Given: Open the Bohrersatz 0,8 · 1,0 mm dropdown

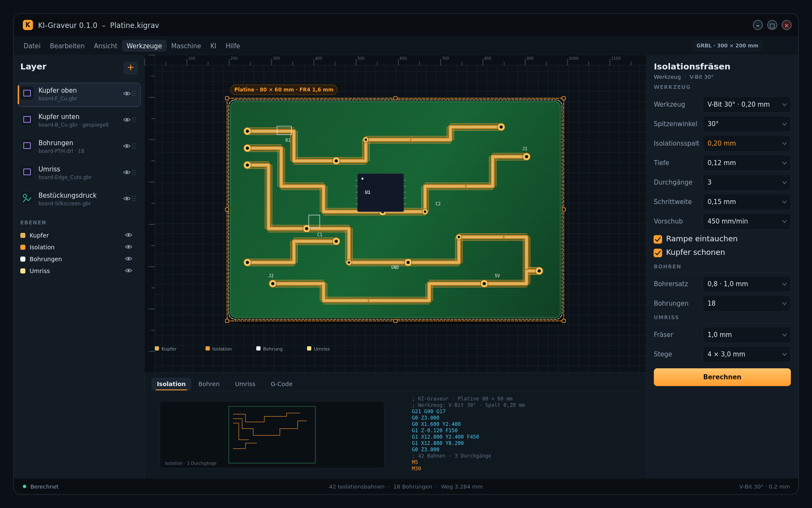Looking at the screenshot, I should tap(746, 284).
